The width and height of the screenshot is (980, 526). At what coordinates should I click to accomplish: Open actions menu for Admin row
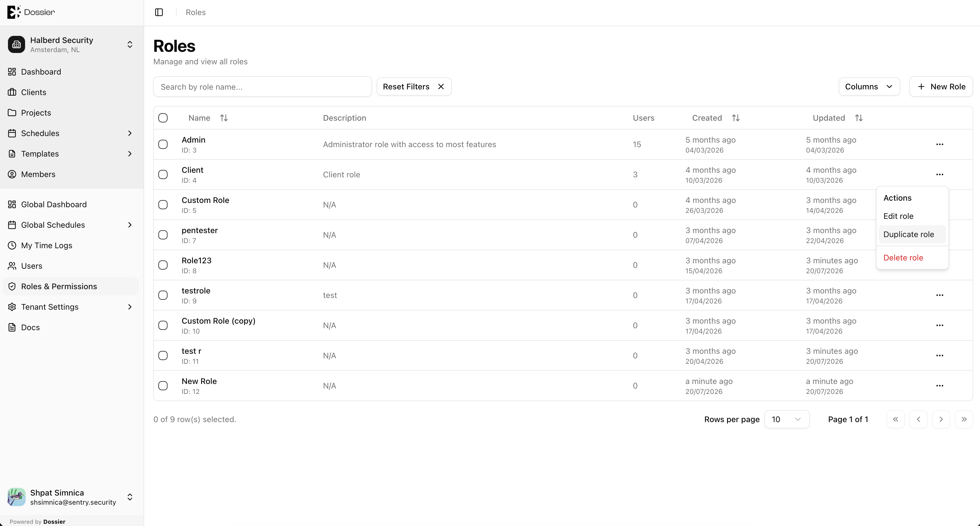(939, 144)
